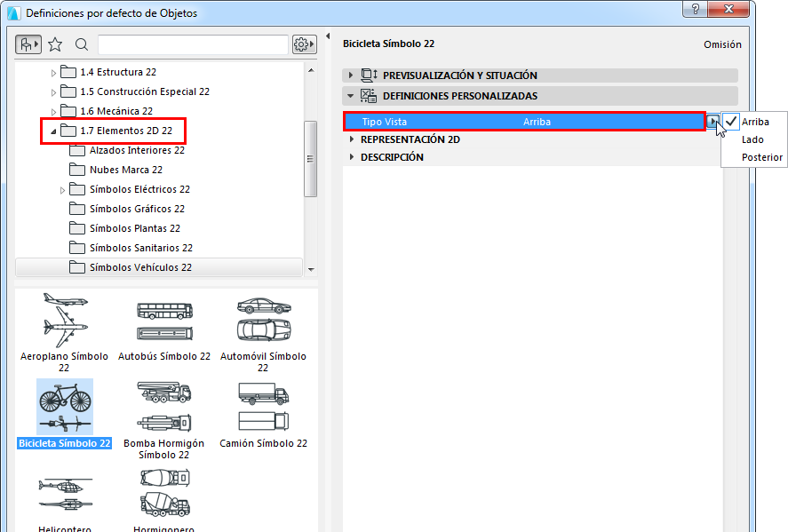Select the Aeroplano Símbolo 22 object
Image resolution: width=788 pixels, height=532 pixels.
click(x=64, y=332)
